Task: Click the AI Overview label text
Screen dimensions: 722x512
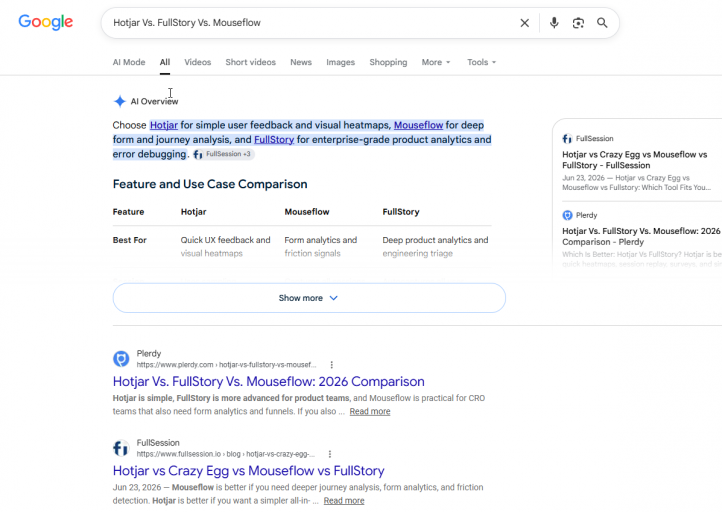Action: tap(154, 101)
